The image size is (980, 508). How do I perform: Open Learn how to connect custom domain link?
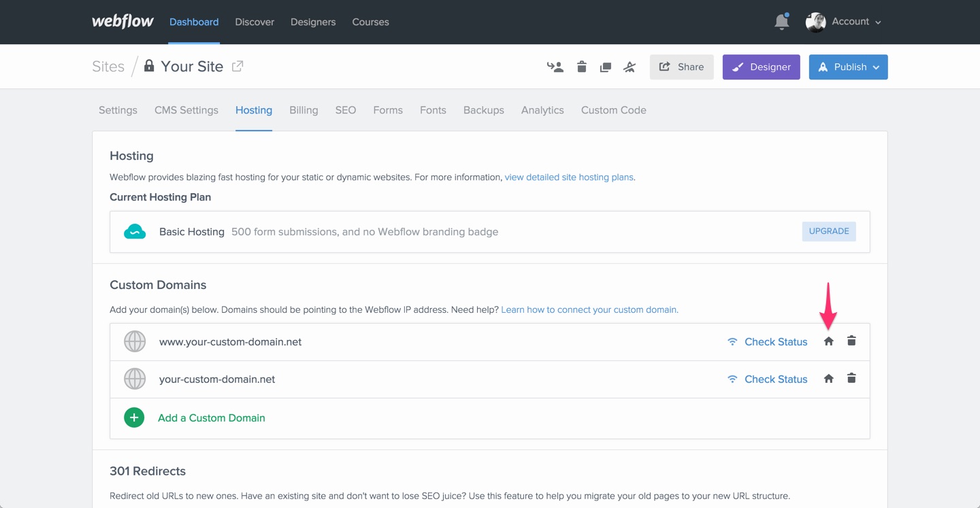click(589, 309)
